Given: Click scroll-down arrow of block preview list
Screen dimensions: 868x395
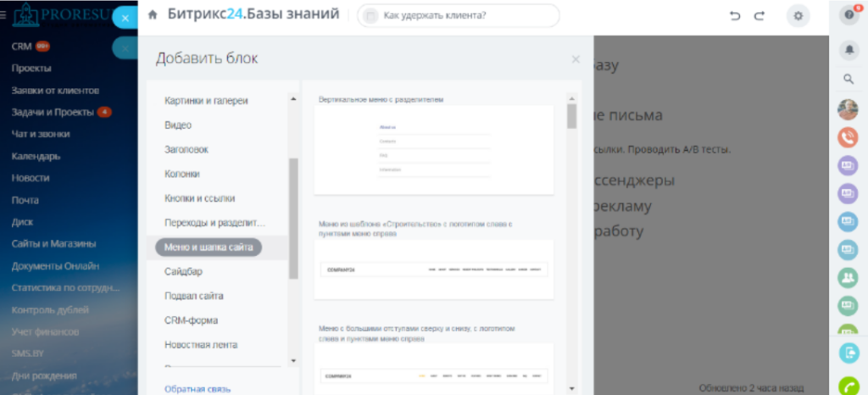Looking at the screenshot, I should coord(572,388).
